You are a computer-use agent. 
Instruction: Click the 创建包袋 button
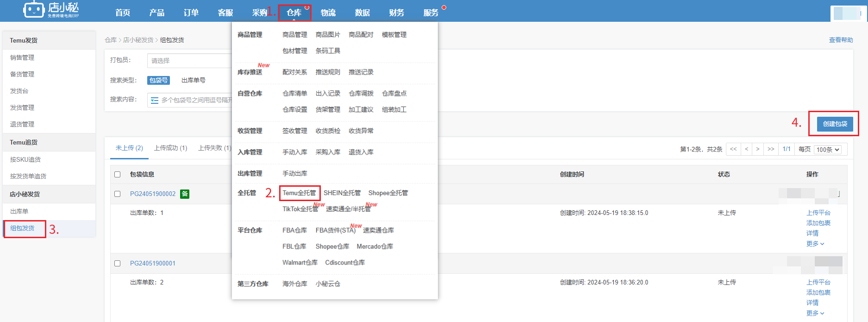tap(835, 124)
